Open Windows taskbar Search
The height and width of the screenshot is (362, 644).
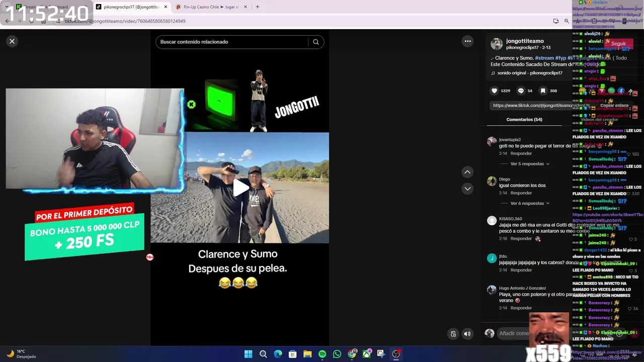click(x=263, y=354)
